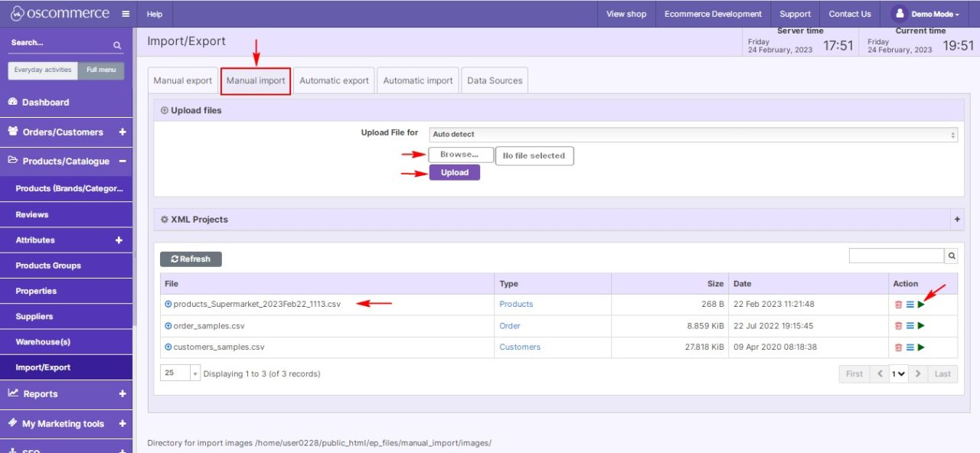This screenshot has width=980, height=453.
Task: Click View shop link
Action: click(x=626, y=14)
